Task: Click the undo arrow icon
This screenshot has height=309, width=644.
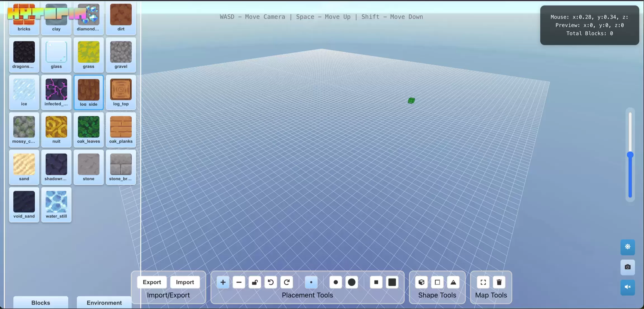Action: (271, 282)
